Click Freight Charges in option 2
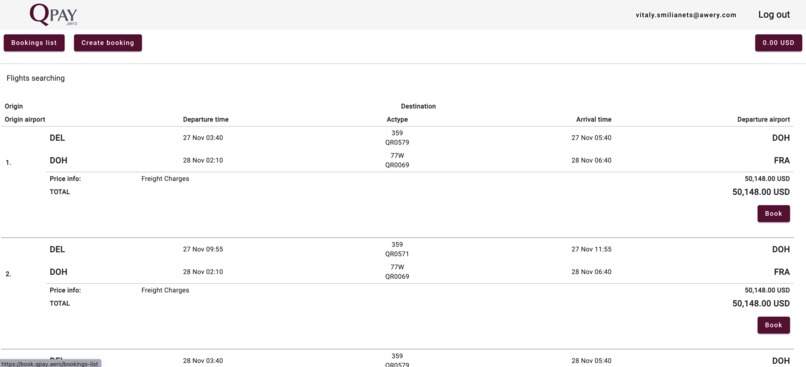The height and width of the screenshot is (367, 806). [x=165, y=290]
